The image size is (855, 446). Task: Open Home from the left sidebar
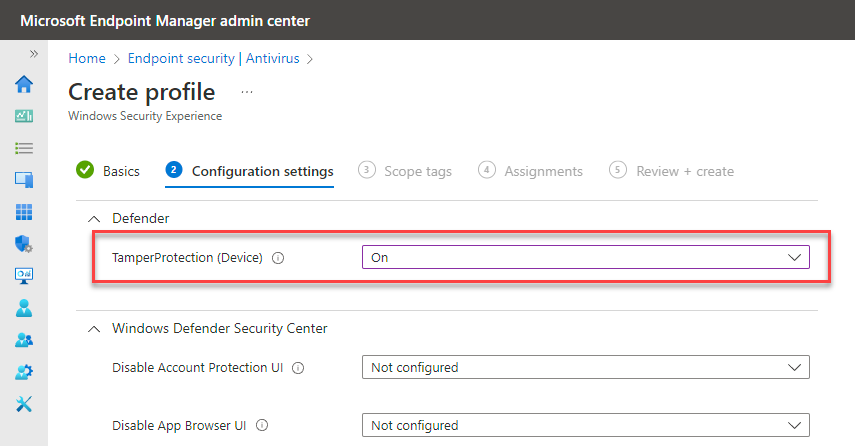click(x=24, y=84)
